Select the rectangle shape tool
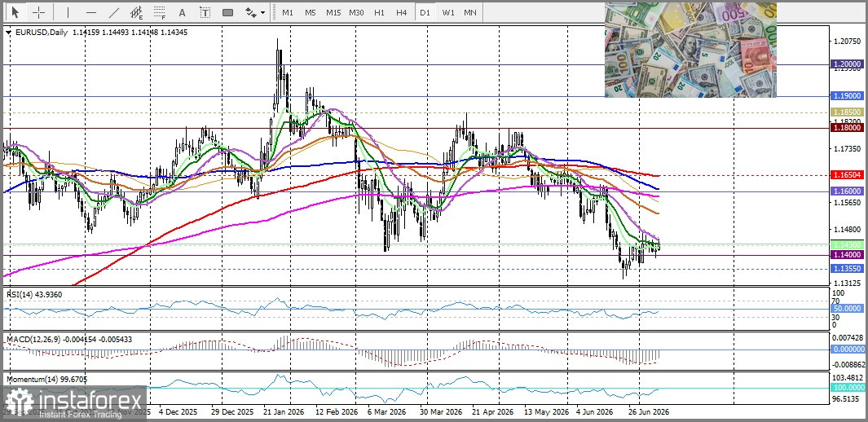The height and width of the screenshot is (422, 868). [x=227, y=12]
